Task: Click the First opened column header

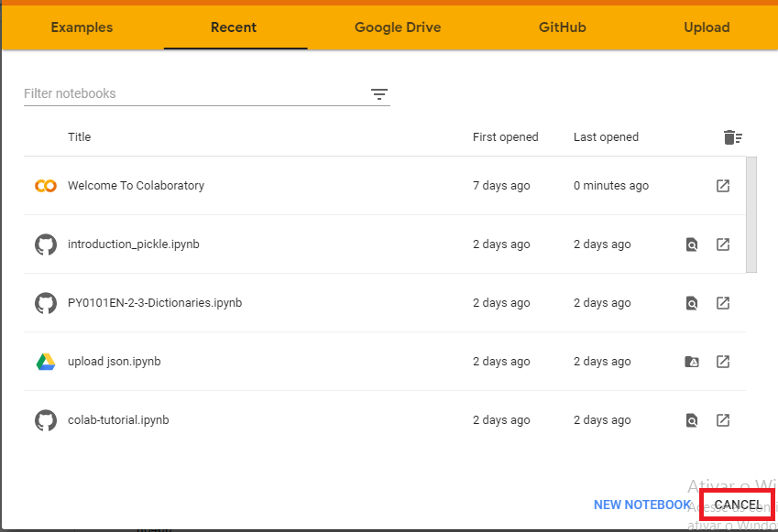Action: (506, 137)
